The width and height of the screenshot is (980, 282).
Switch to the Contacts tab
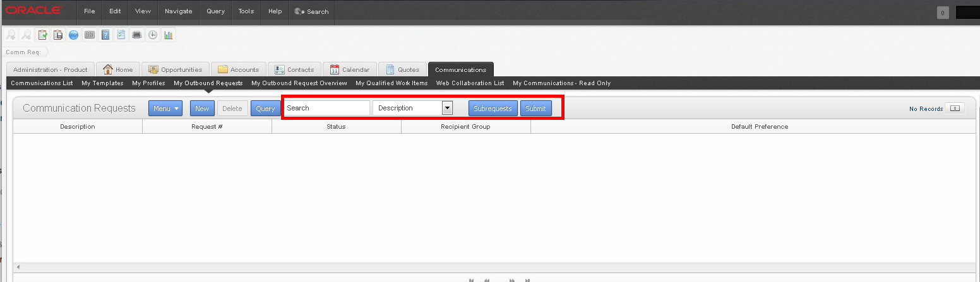(x=294, y=69)
